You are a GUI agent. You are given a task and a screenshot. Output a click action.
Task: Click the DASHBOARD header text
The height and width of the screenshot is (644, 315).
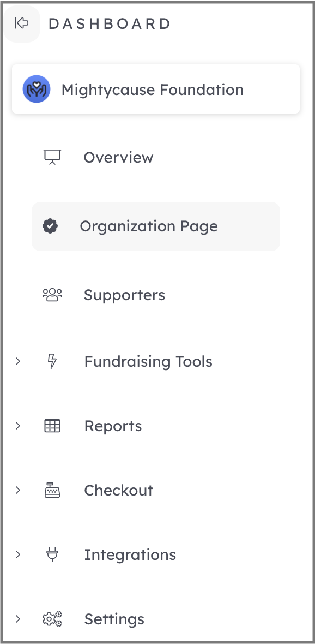coord(109,24)
